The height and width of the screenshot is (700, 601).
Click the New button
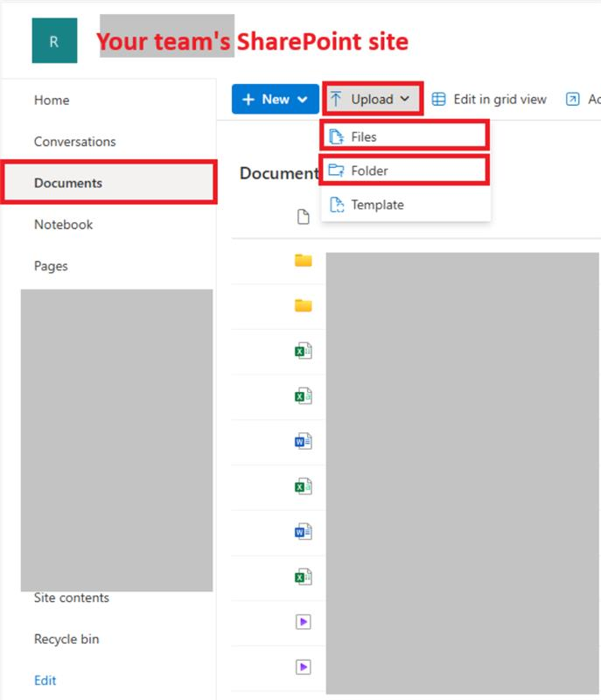coord(276,99)
